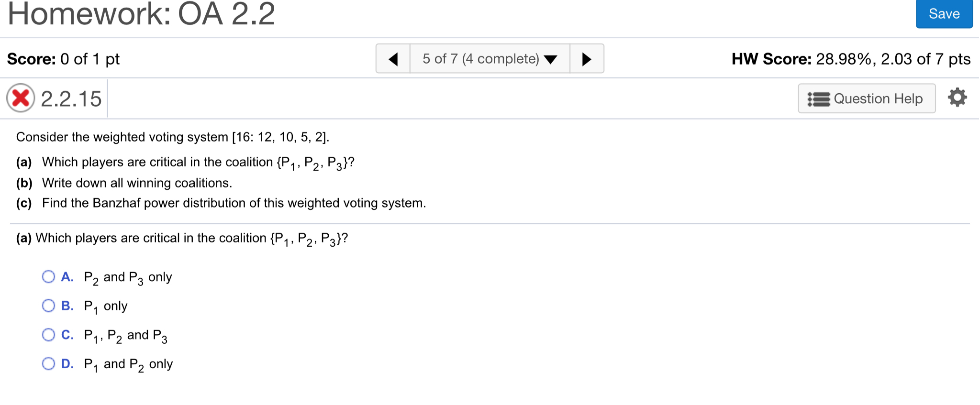
Task: Click the Save button
Action: tap(944, 13)
